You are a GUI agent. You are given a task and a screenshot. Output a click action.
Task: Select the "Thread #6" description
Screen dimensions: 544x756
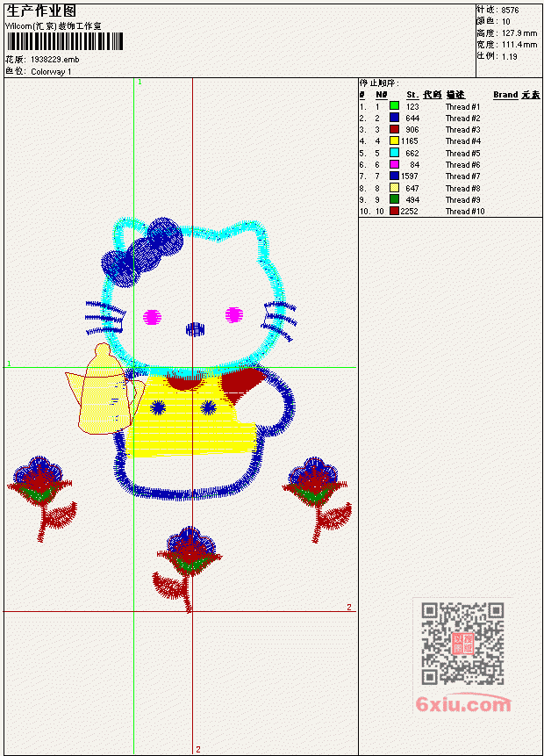(462, 165)
